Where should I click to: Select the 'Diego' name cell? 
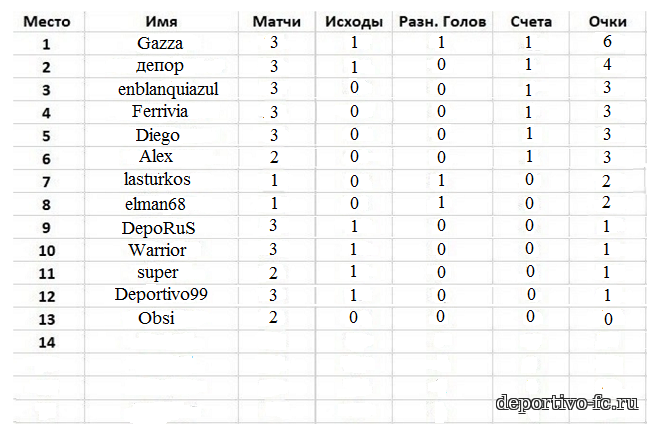click(161, 135)
